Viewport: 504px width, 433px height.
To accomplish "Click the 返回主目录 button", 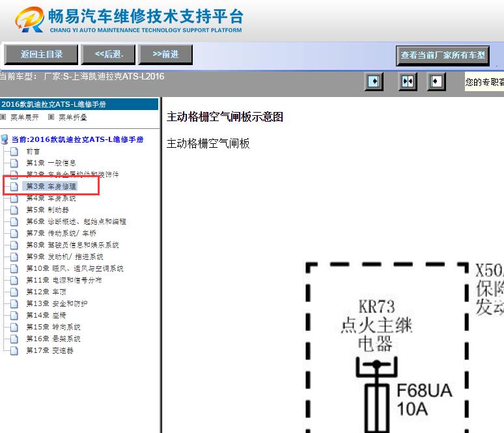I will coord(41,55).
